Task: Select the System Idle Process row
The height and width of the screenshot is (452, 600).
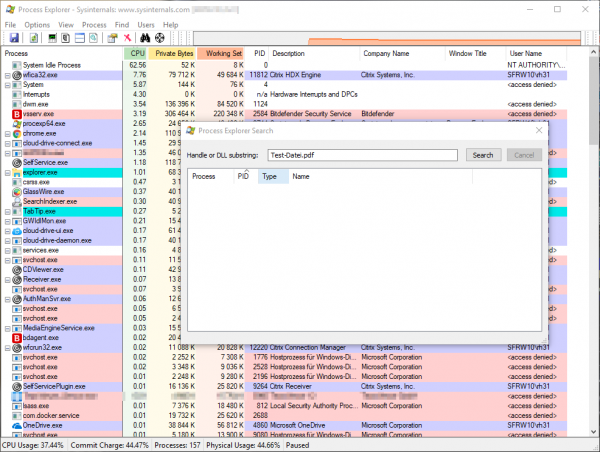Action: coord(284,65)
